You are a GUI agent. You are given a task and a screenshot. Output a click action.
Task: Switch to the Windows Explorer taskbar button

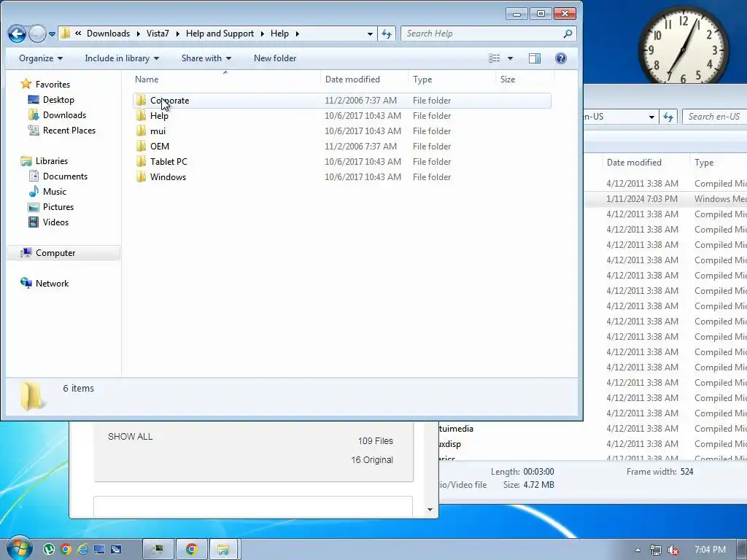tap(223, 550)
